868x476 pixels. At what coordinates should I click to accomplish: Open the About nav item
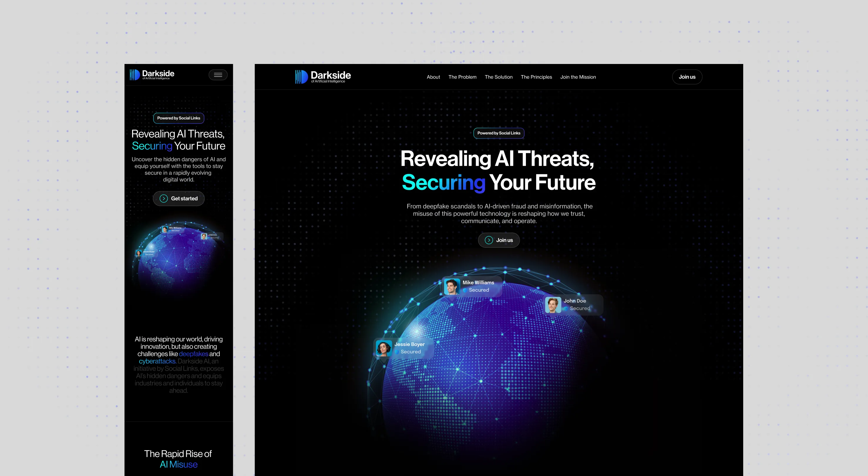point(433,77)
